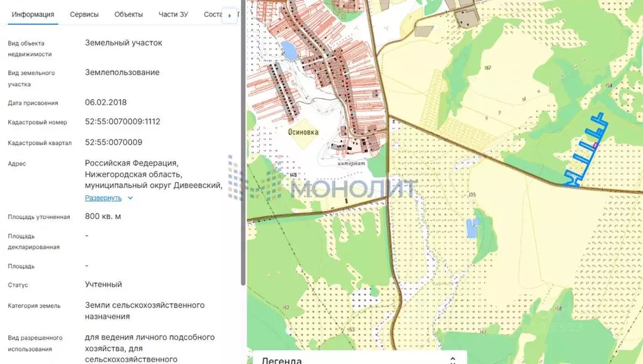
Task: Click the tab scroll right arrow
Action: click(x=230, y=15)
